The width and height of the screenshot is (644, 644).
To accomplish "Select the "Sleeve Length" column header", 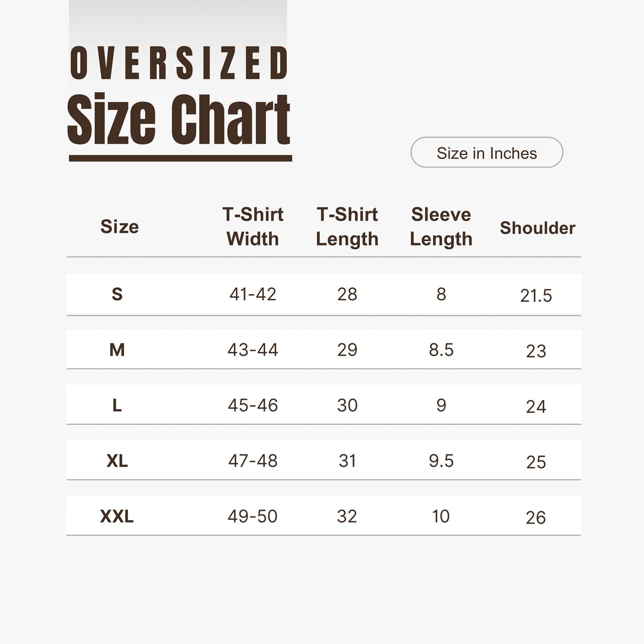I will pyautogui.click(x=441, y=227).
